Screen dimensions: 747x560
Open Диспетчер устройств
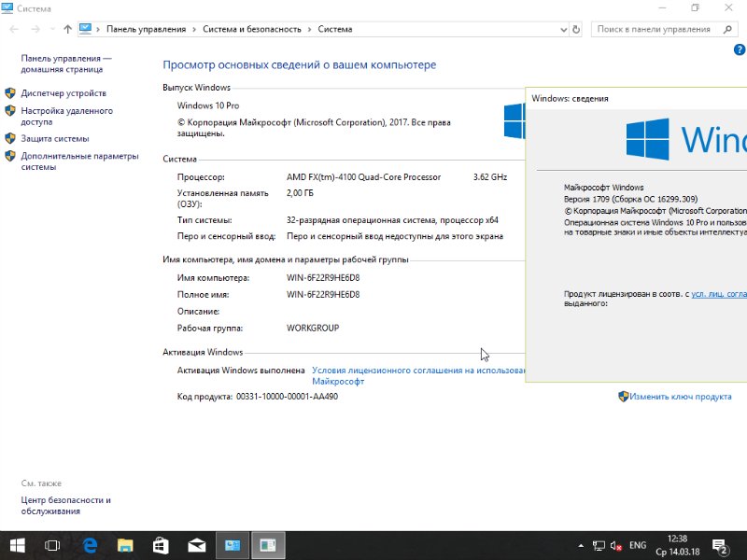click(63, 93)
